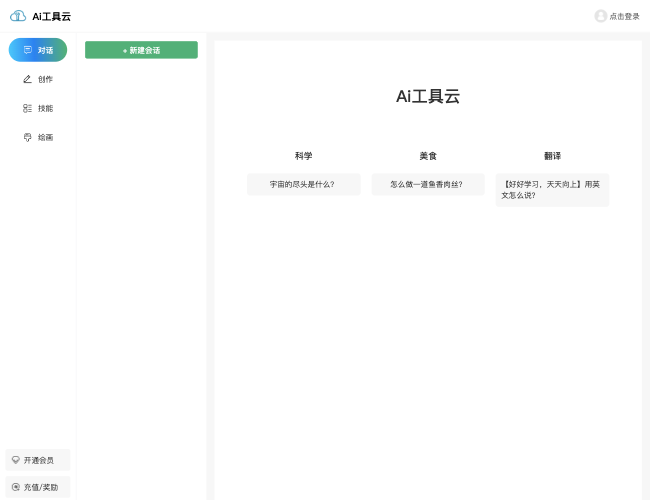Click the coin icon beside 充值/奖励
Screen dimensions: 650x500
16,487
